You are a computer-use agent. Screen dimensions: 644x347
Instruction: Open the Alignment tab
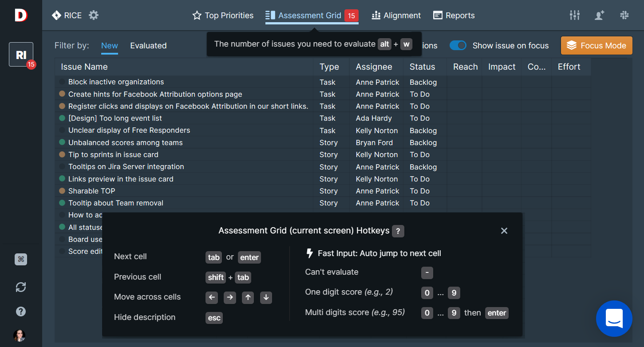tap(396, 16)
